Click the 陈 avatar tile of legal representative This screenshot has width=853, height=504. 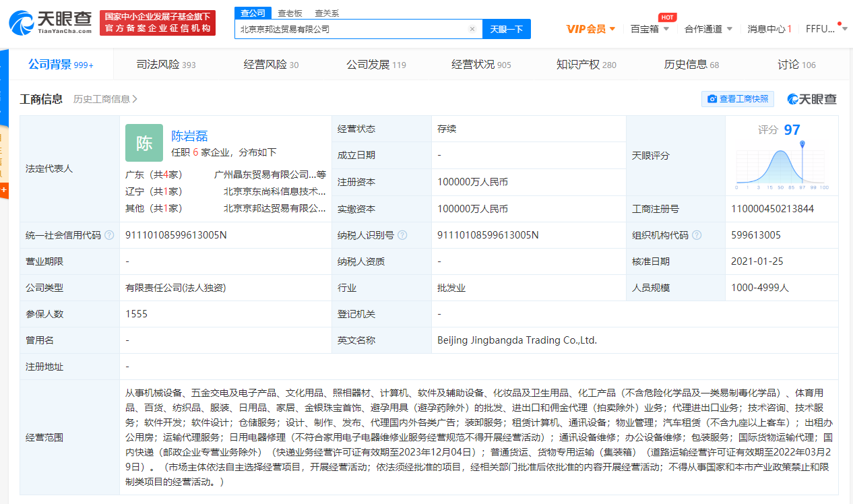click(144, 143)
